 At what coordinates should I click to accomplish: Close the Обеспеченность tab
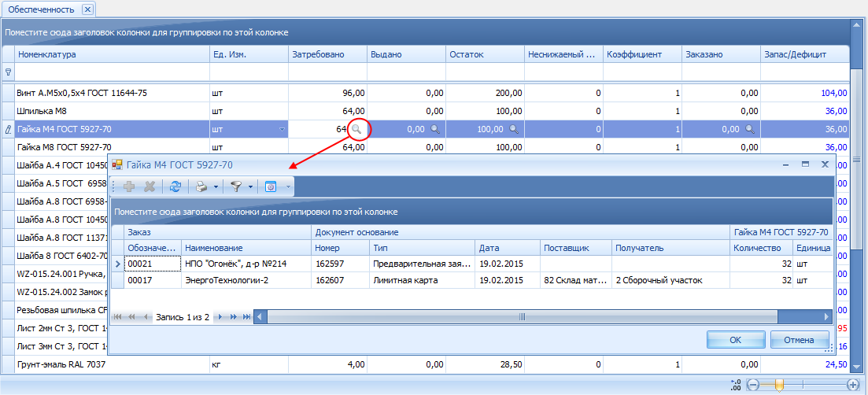pos(87,9)
